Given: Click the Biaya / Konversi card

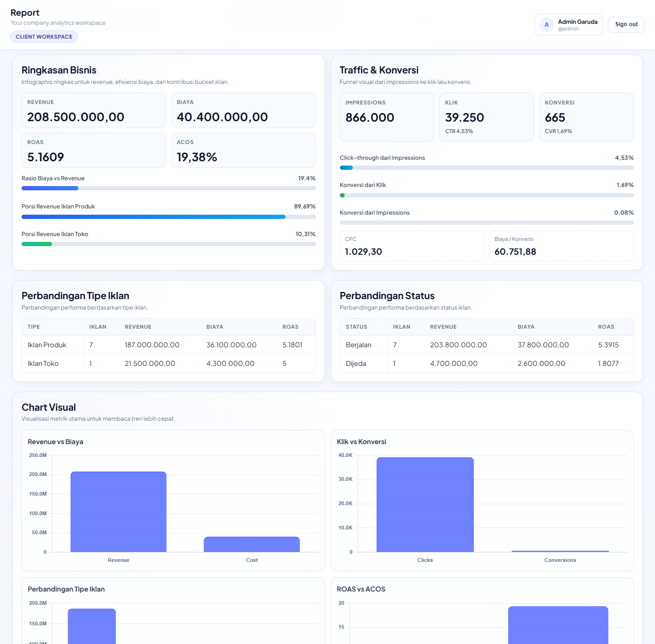Looking at the screenshot, I should (x=561, y=246).
